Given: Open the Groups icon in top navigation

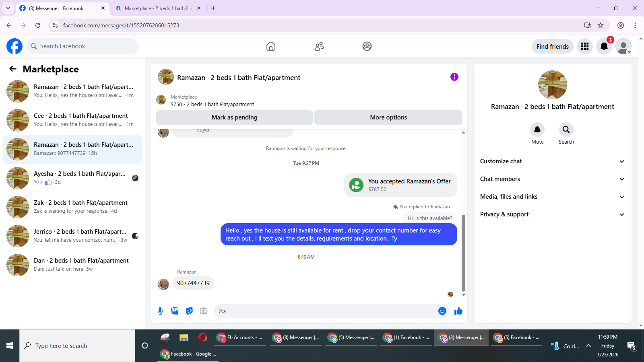Looking at the screenshot, I should coord(367,46).
